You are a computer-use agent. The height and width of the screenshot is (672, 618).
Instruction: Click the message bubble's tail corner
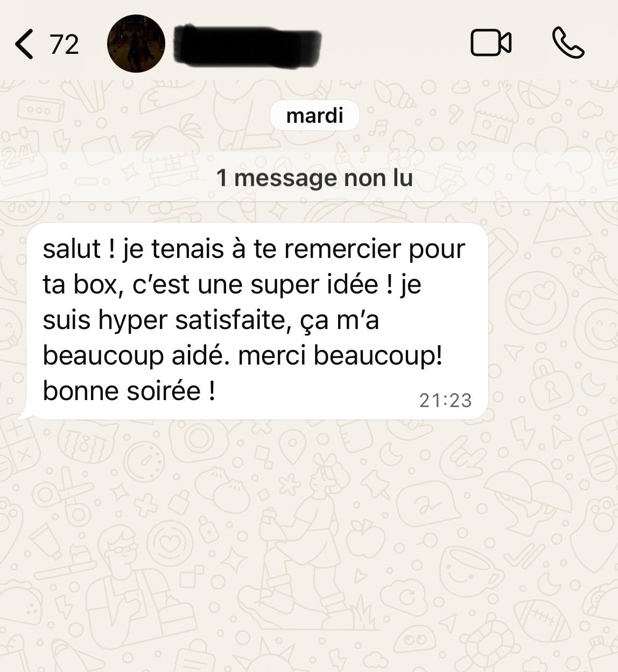point(23,415)
